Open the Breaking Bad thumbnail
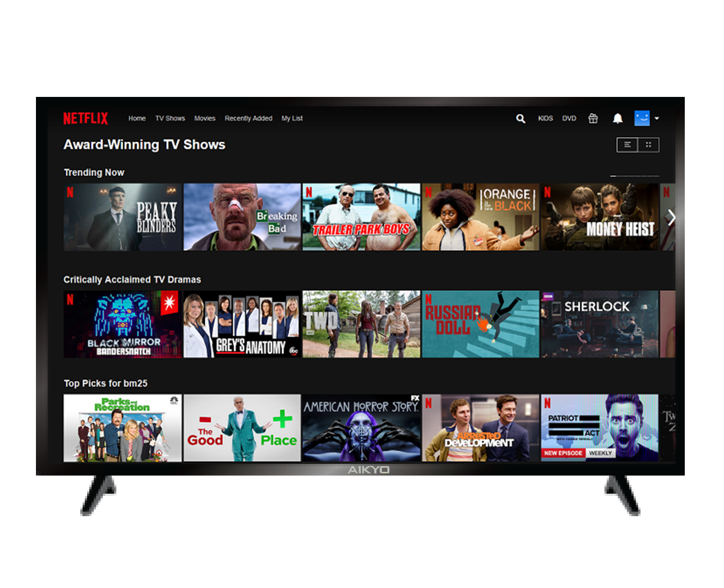The height and width of the screenshot is (588, 724). (x=242, y=217)
